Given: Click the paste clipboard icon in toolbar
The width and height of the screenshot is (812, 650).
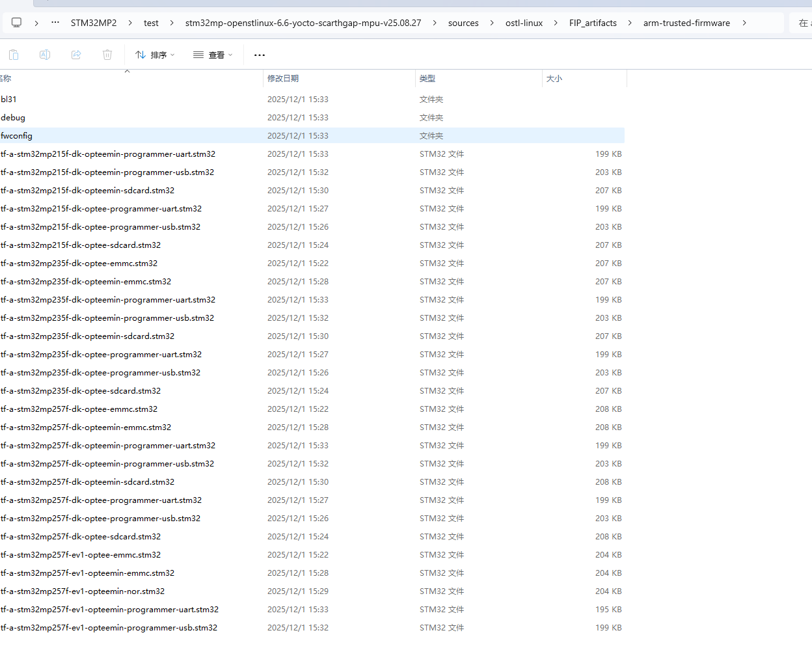Looking at the screenshot, I should pyautogui.click(x=14, y=55).
